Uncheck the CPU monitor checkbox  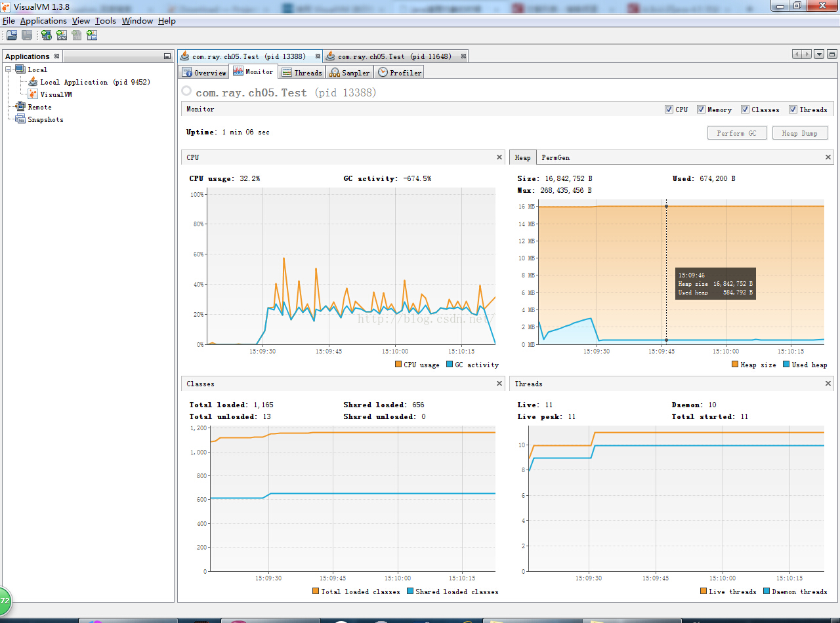point(669,110)
